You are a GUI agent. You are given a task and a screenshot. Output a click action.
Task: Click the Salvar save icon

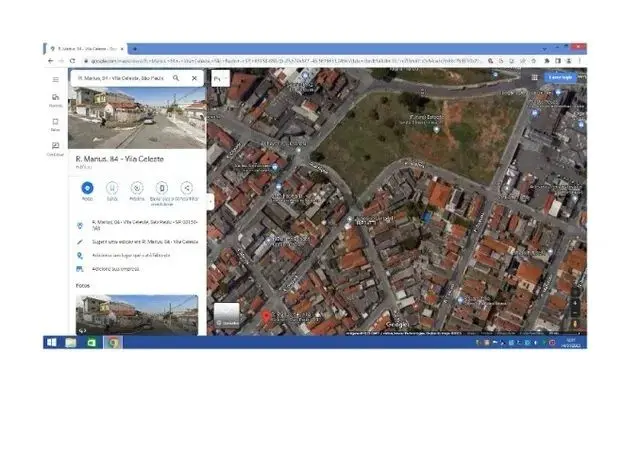[x=111, y=188]
